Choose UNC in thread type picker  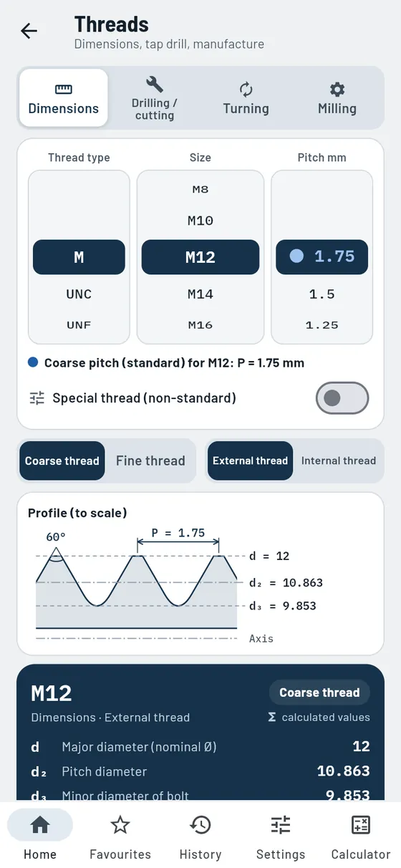point(79,294)
